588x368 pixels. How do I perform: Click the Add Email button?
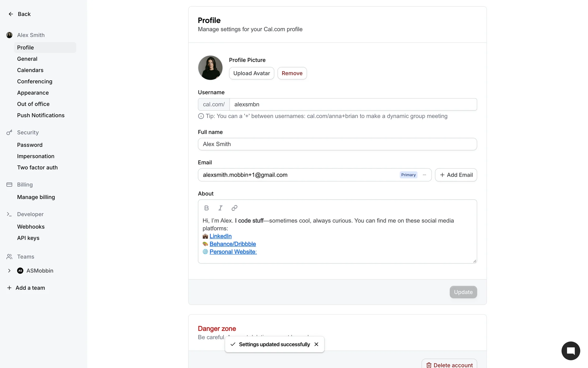pyautogui.click(x=456, y=175)
